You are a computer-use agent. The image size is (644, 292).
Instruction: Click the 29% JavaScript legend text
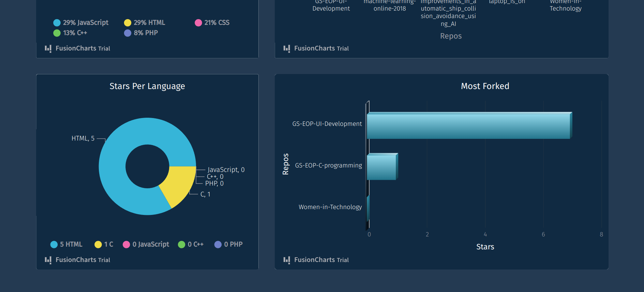(86, 23)
